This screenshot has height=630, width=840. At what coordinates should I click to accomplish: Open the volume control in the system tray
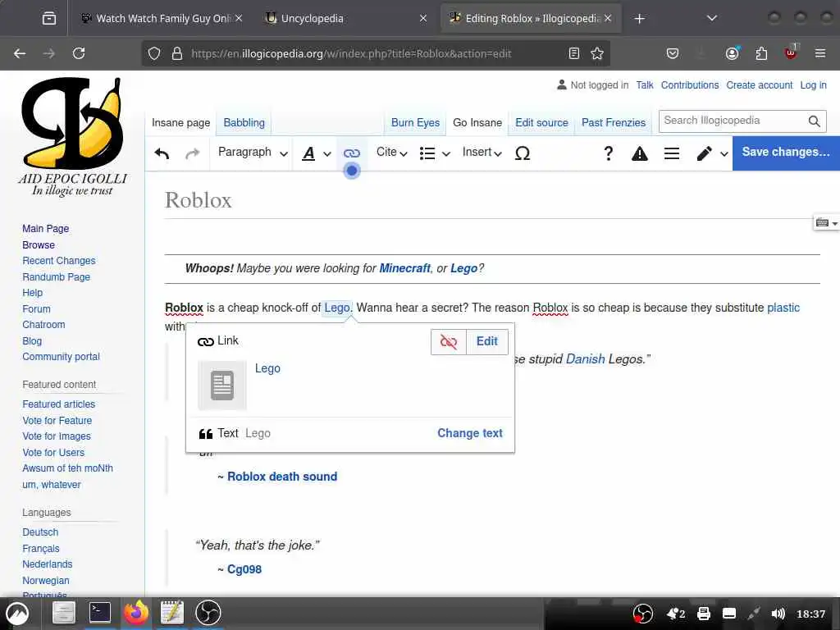pos(778,614)
